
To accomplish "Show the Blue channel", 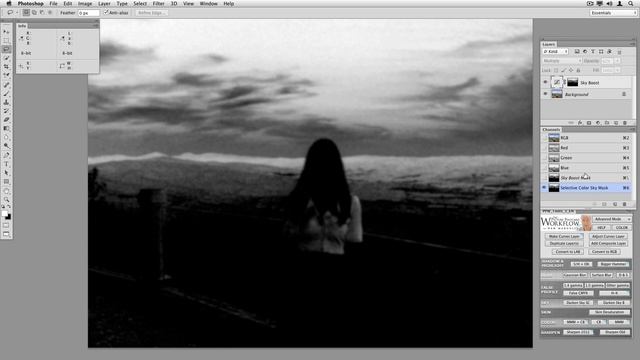I will point(544,168).
